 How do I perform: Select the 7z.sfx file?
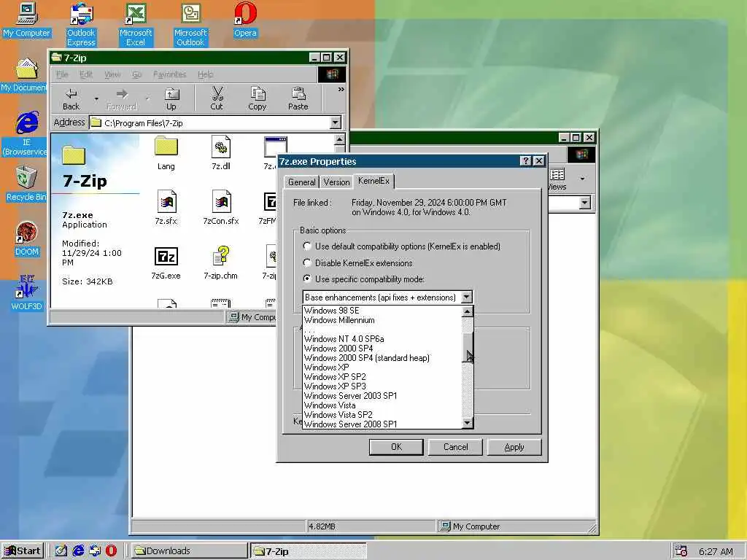tap(166, 208)
